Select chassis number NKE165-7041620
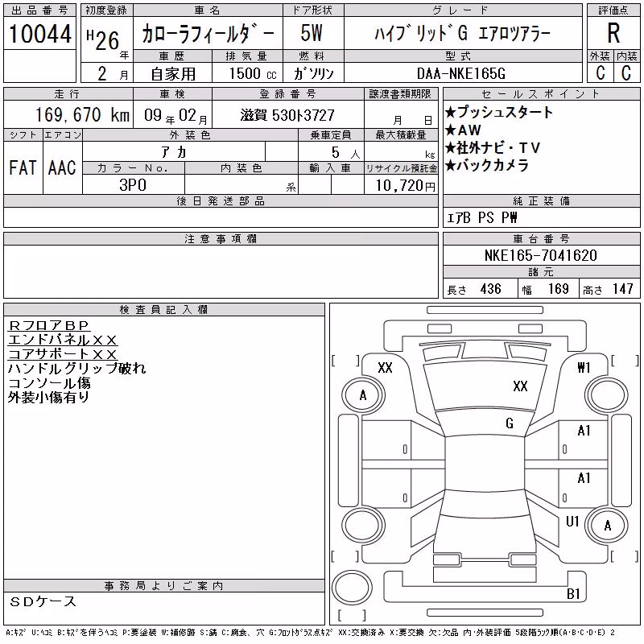This screenshot has height=644, width=644. point(540,255)
